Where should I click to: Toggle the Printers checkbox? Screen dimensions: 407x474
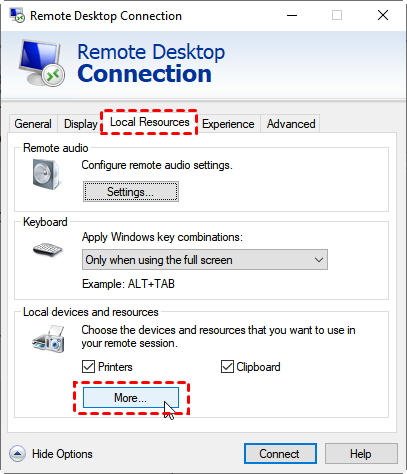coord(88,367)
